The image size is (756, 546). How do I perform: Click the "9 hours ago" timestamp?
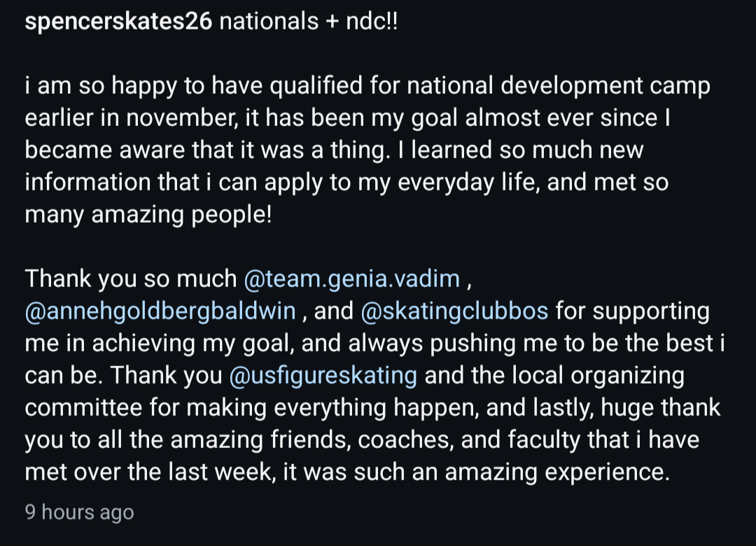coord(80,512)
